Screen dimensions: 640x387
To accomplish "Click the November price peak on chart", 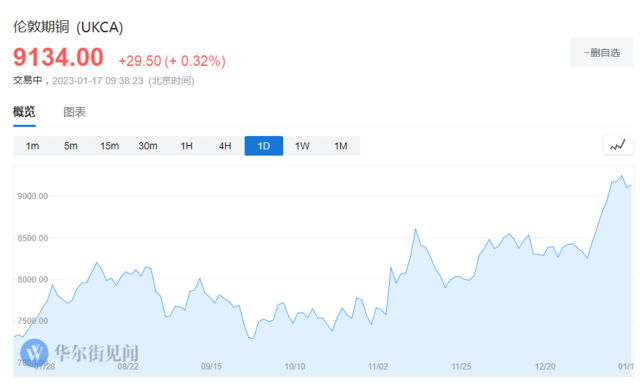I will tap(416, 229).
